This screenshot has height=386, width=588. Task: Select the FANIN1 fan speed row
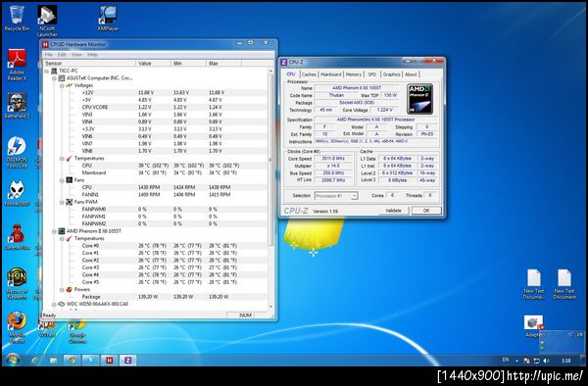coord(155,195)
